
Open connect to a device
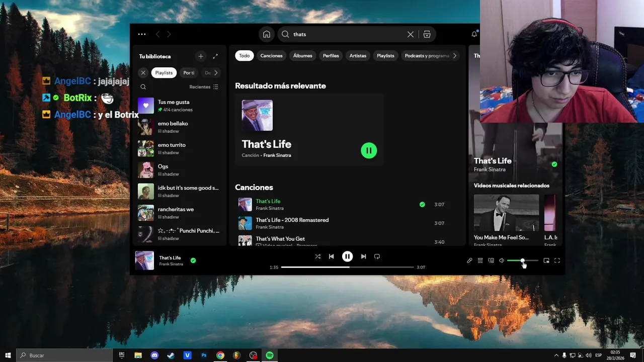tap(491, 260)
